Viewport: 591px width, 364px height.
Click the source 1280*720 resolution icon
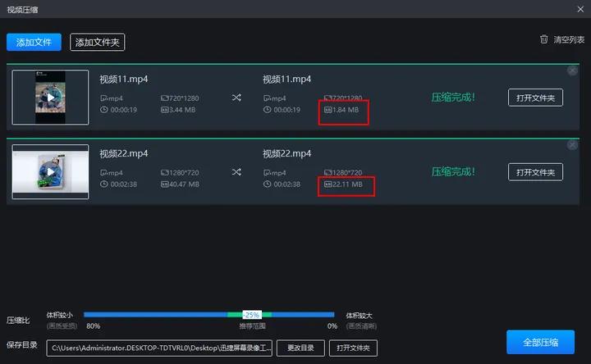pyautogui.click(x=165, y=173)
